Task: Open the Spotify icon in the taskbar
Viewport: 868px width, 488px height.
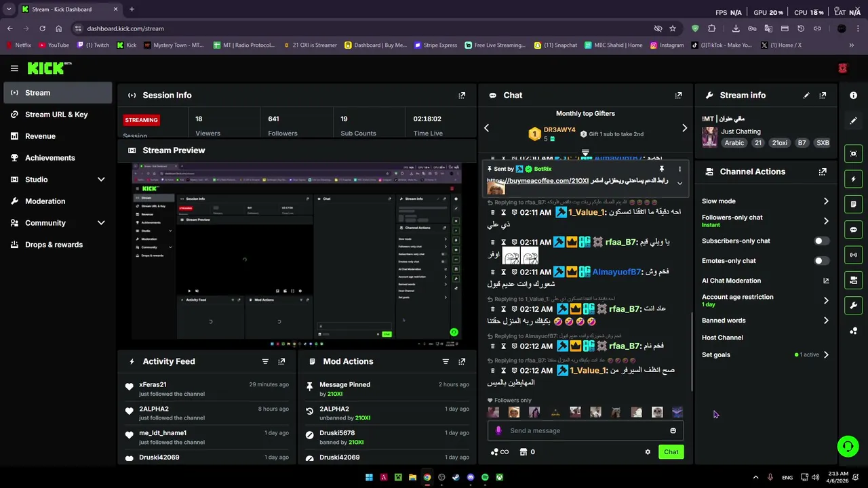Action: 485,477
